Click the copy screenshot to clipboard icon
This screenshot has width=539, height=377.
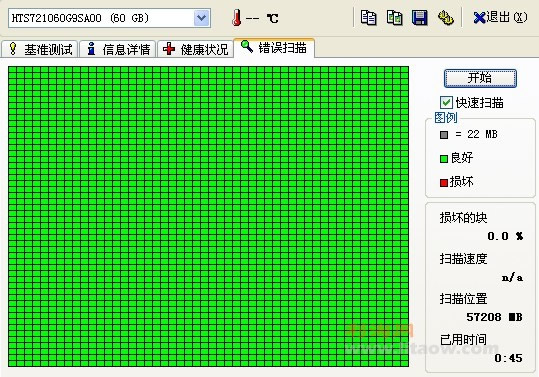click(394, 18)
